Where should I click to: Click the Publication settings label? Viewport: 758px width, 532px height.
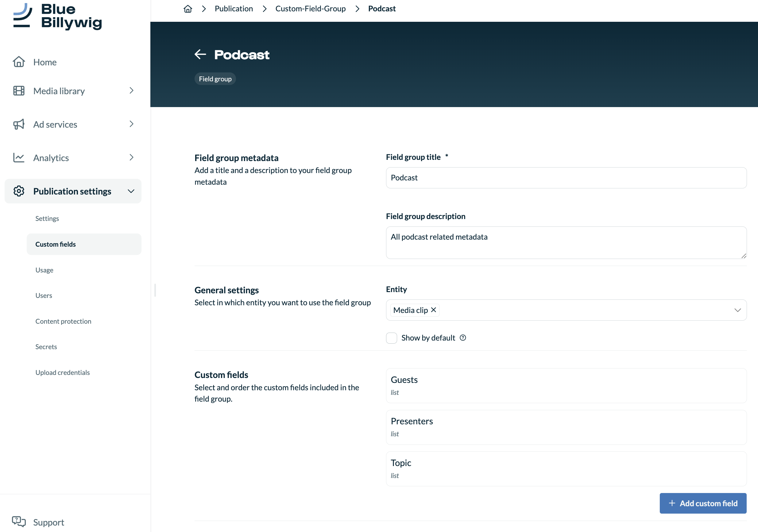coord(72,191)
